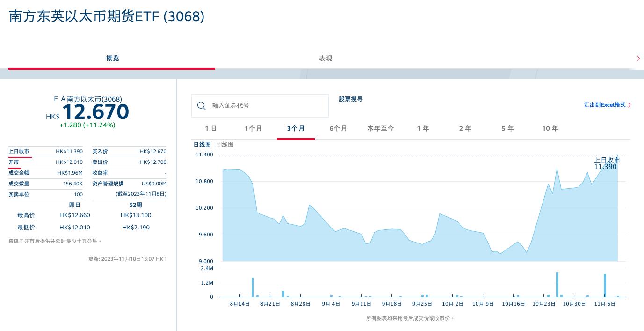Image resolution: width=644 pixels, height=331 pixels.
Task: Click the 买卖单位 value 100
Action: click(x=78, y=194)
